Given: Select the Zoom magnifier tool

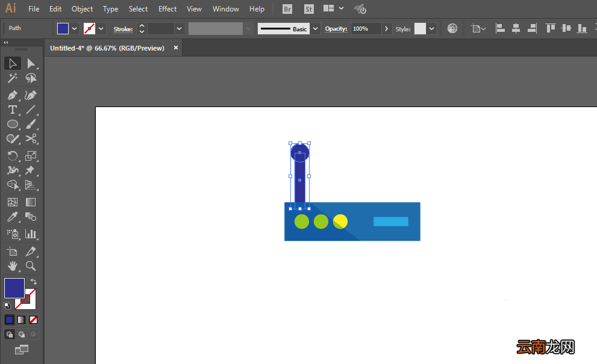Looking at the screenshot, I should (x=31, y=266).
